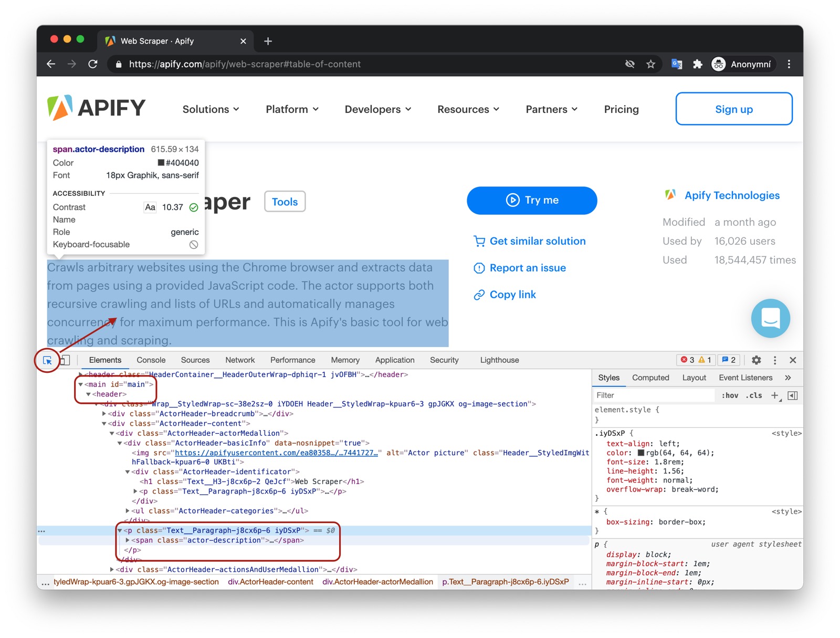840x638 pixels.
Task: Expand the main id node in Elements tree
Action: tap(80, 384)
